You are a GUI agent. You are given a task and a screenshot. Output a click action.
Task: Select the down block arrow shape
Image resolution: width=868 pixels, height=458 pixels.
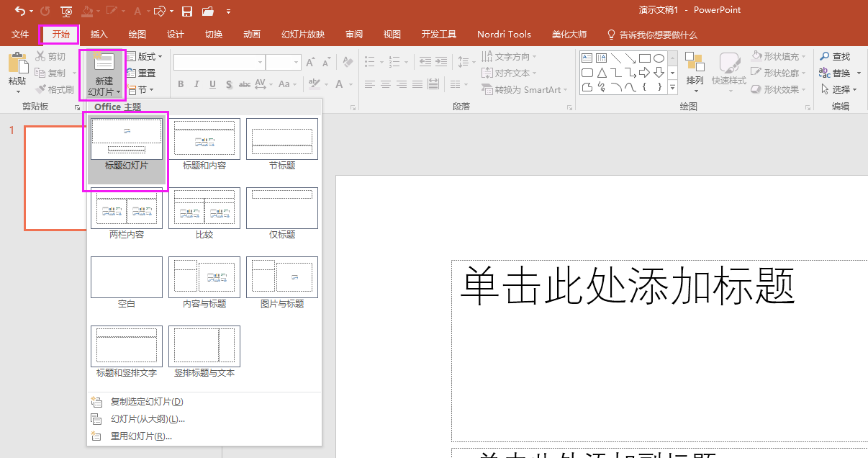(659, 73)
